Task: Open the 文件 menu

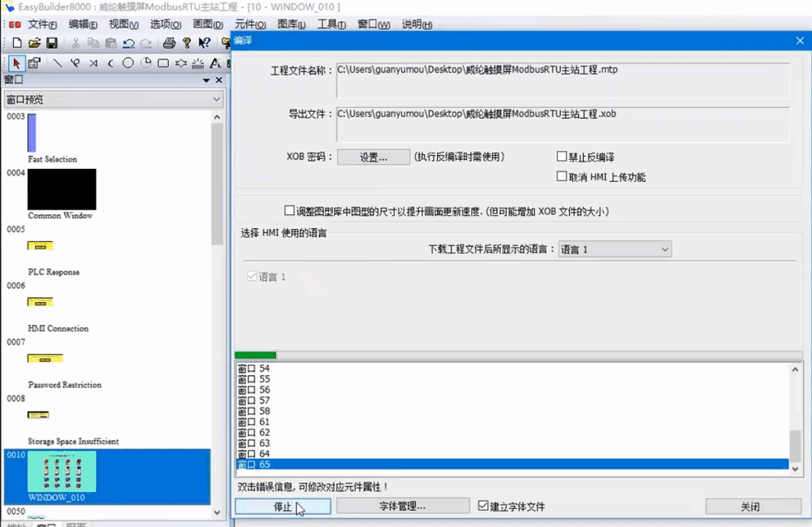Action: [42, 24]
